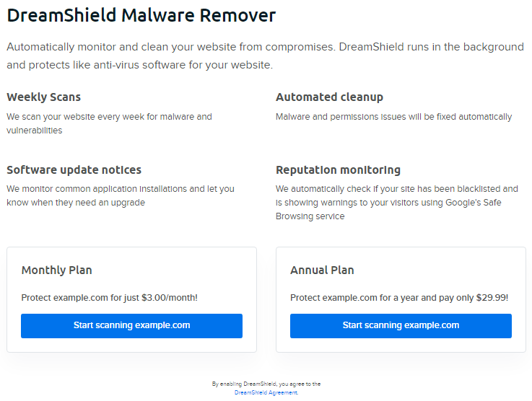This screenshot has height=401, width=532.
Task: Select the Weekly Scans heading
Action: click(44, 97)
